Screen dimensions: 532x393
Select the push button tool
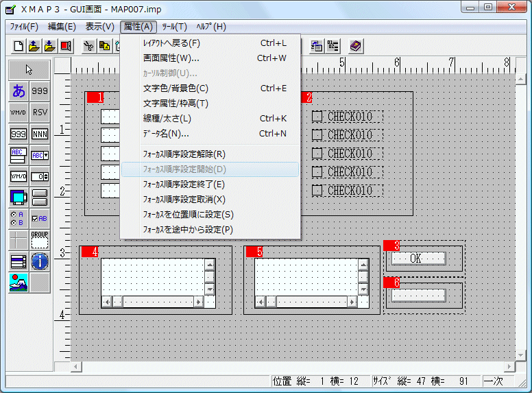(40, 198)
